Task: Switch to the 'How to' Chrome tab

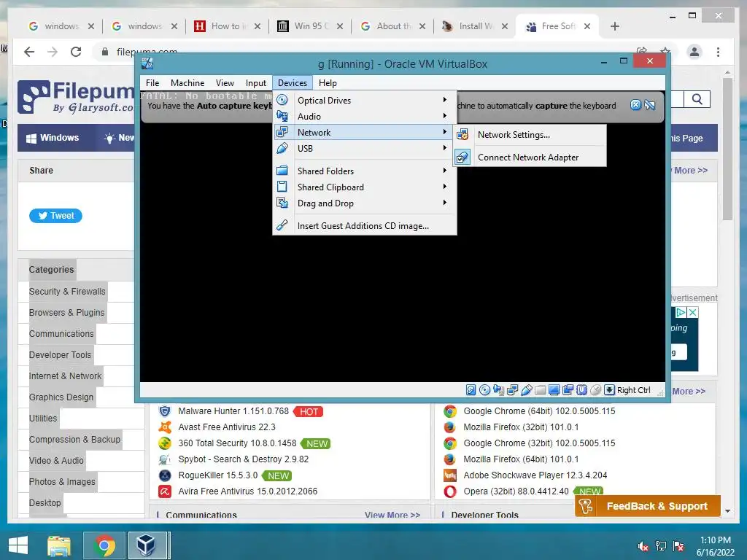Action: coord(228,26)
